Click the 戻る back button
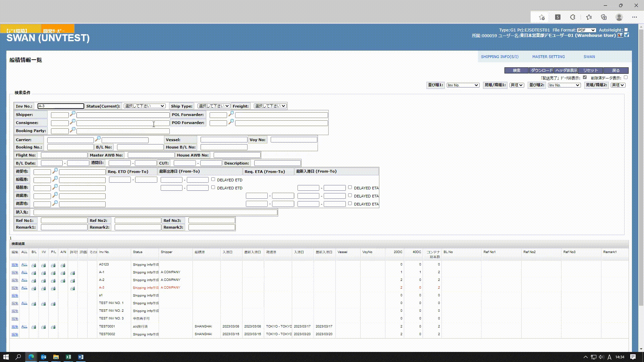The width and height of the screenshot is (644, 362). pyautogui.click(x=616, y=70)
